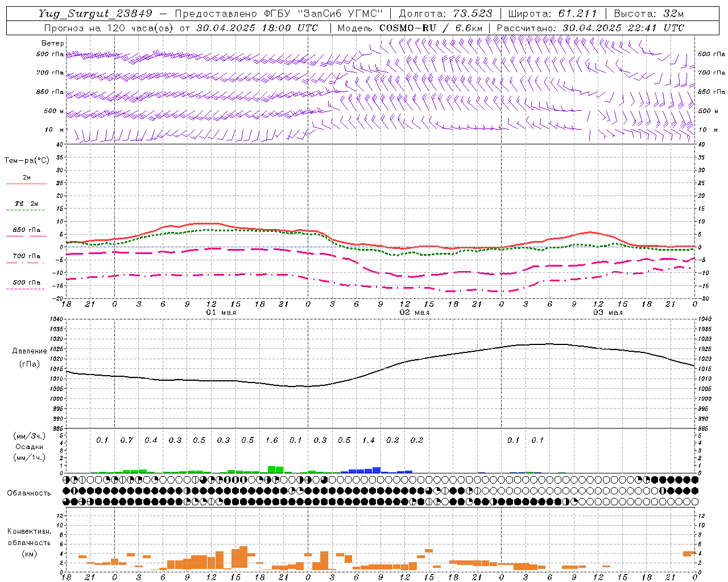The width and height of the screenshot is (728, 582).
Task: Click the (мм/1ч.) unit label
Action: (30, 458)
